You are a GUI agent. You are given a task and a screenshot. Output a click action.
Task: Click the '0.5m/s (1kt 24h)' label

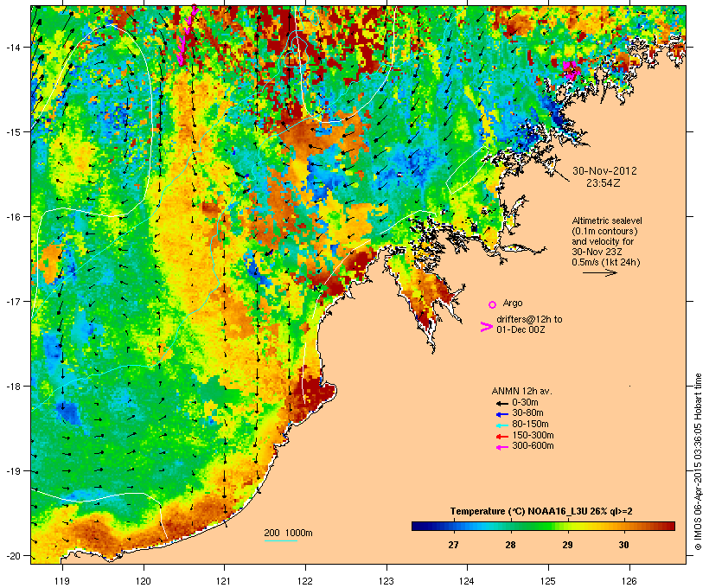pyautogui.click(x=606, y=262)
